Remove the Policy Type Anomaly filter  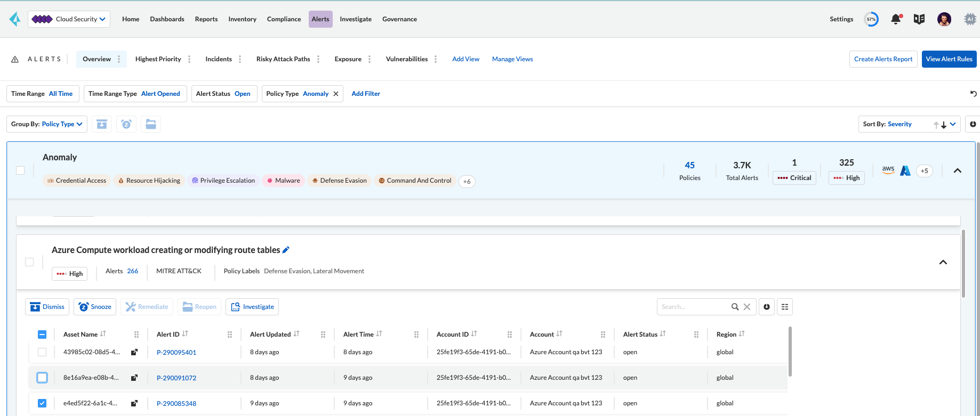coord(336,94)
